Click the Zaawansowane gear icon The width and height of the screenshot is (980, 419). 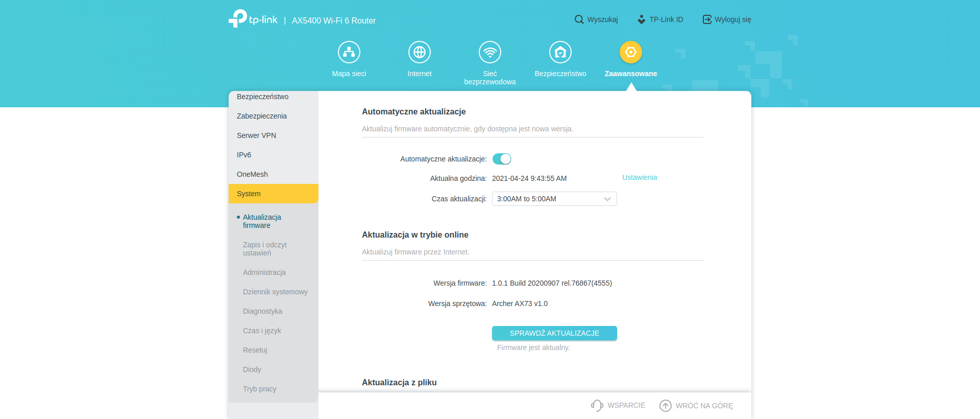[630, 52]
